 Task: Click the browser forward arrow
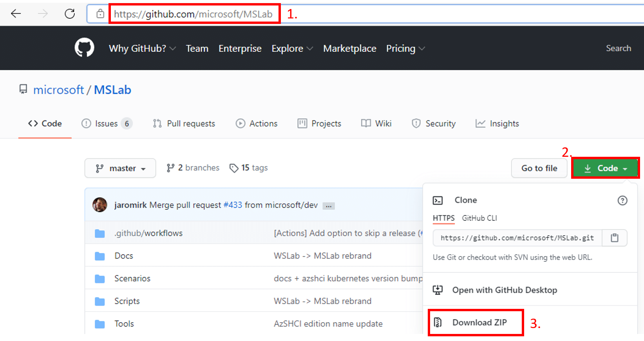[x=43, y=14]
